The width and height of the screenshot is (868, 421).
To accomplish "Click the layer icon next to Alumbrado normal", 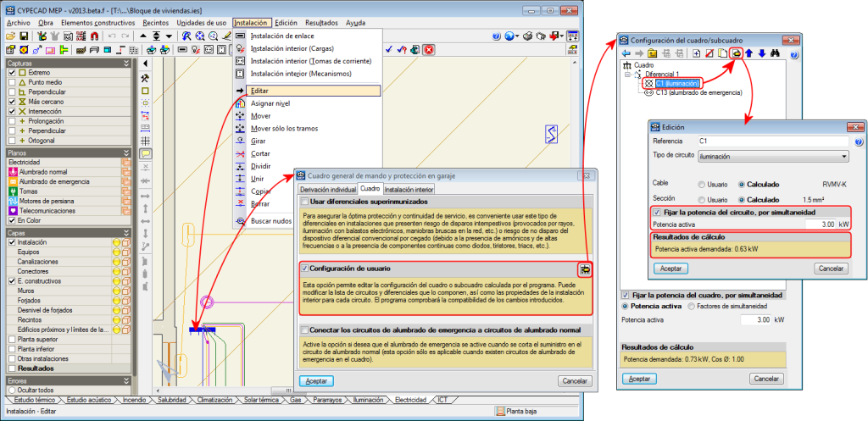I will (125, 172).
